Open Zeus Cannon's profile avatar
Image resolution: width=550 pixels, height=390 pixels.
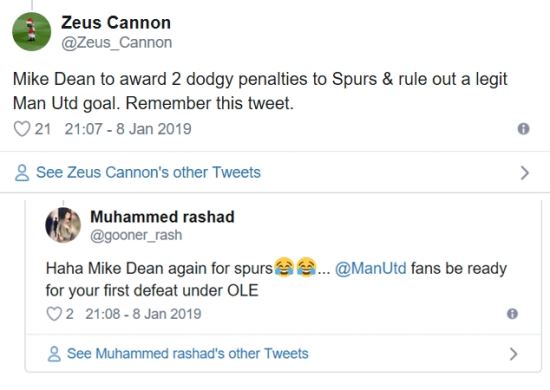[x=32, y=32]
